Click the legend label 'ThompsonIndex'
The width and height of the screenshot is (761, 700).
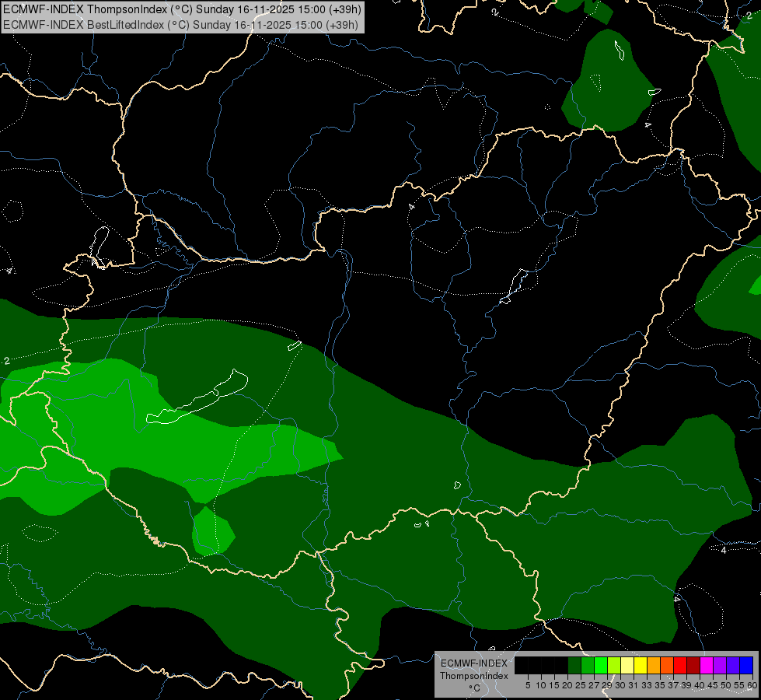[x=474, y=676]
